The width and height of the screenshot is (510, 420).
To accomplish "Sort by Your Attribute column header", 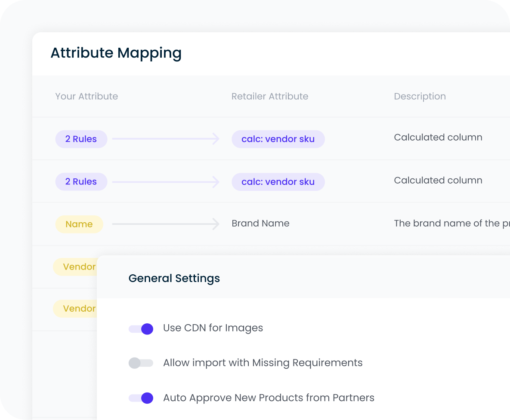I will [x=87, y=96].
